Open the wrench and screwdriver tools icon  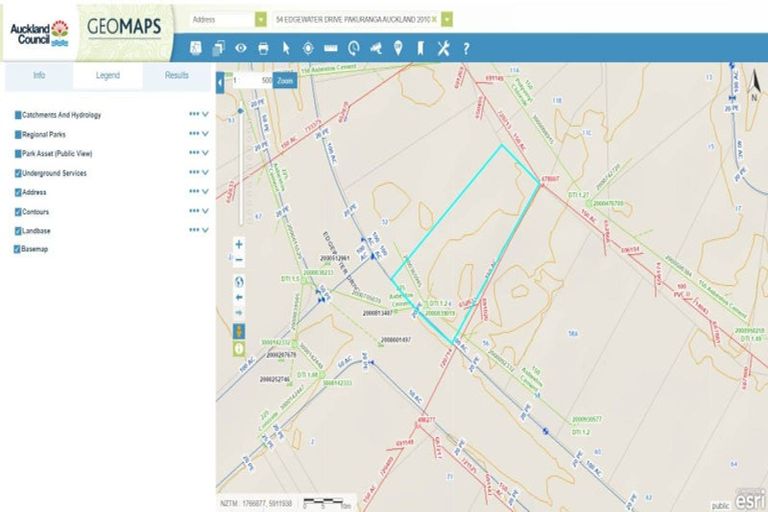[443, 47]
